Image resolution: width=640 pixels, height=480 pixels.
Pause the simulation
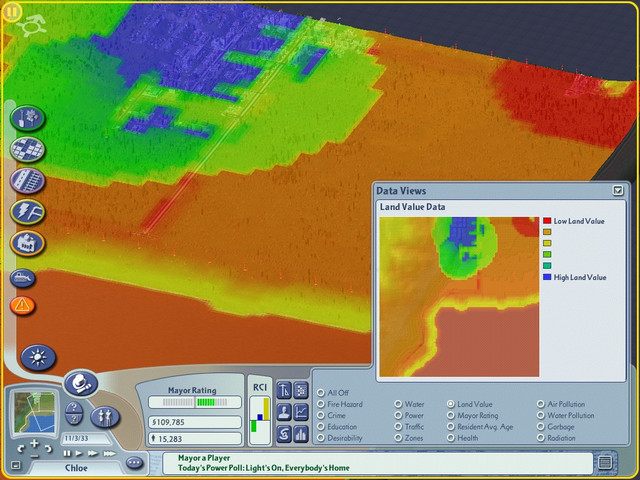click(x=67, y=453)
